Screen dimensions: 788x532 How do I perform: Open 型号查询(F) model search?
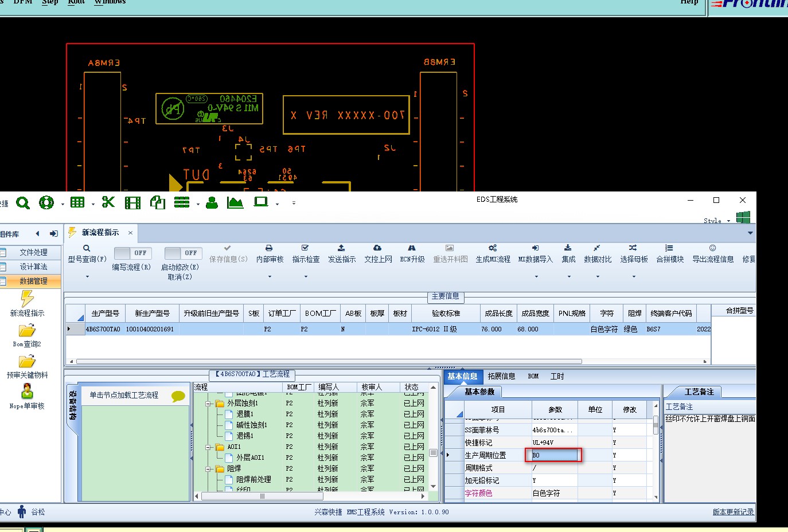pyautogui.click(x=87, y=254)
